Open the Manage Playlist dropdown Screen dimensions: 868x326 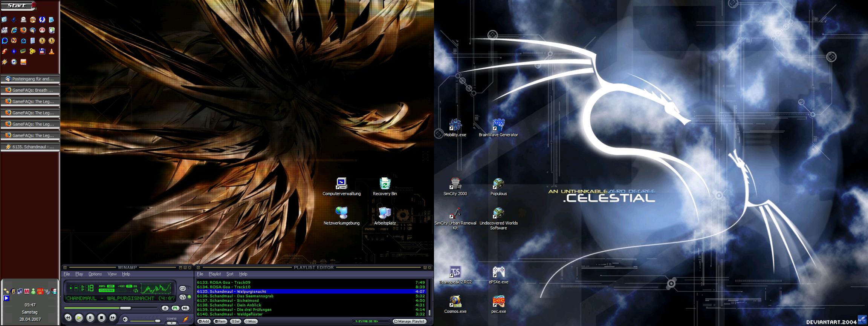coord(409,321)
